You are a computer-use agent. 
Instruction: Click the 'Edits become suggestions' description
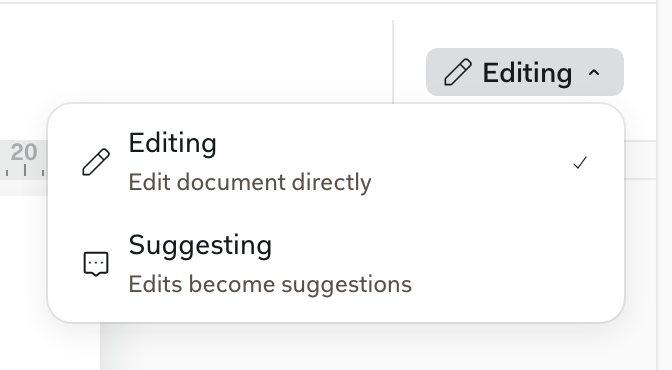coord(270,284)
